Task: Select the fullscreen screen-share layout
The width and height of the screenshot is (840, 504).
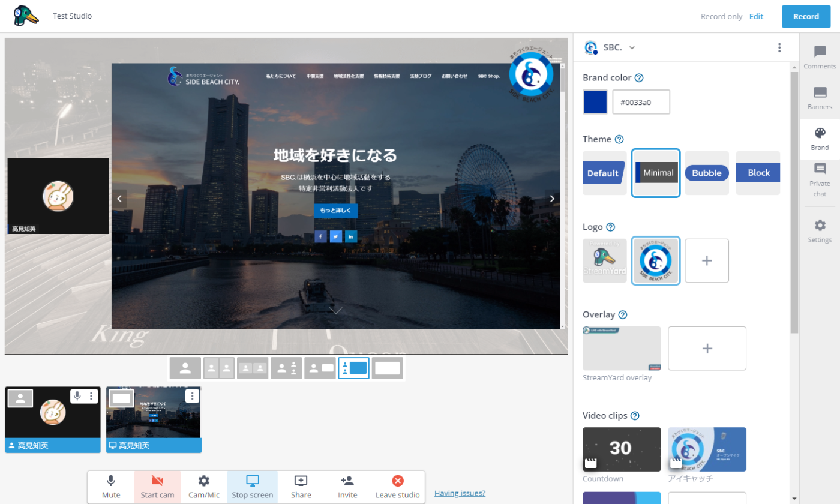Action: pos(388,368)
